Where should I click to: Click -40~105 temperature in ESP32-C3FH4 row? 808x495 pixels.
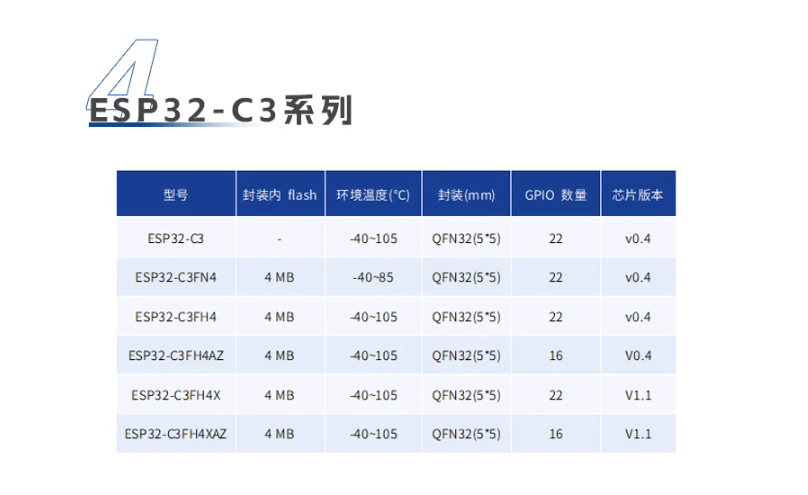[x=374, y=317]
